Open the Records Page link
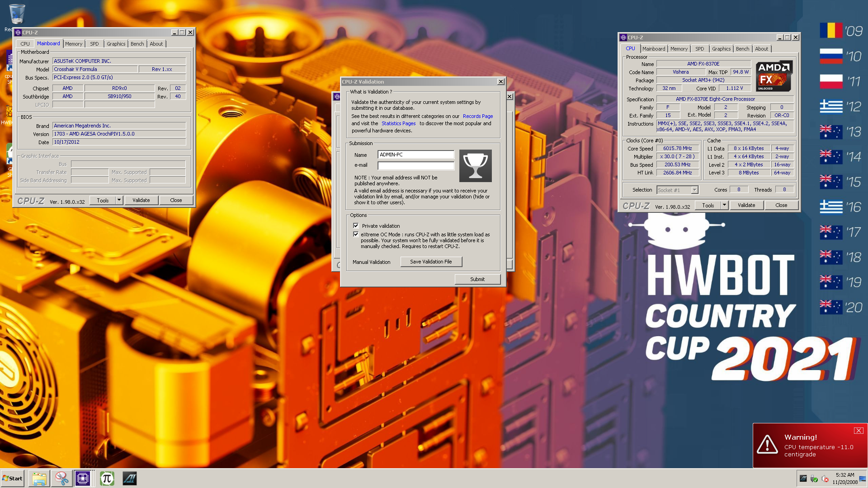 [478, 116]
